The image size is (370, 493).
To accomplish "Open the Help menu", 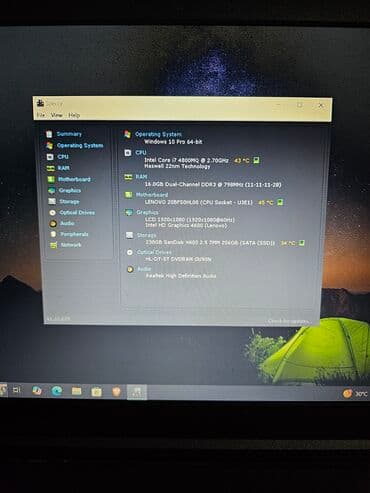I will 74,115.
